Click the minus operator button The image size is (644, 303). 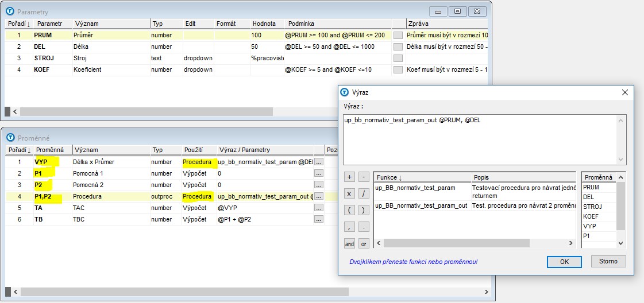coord(364,177)
